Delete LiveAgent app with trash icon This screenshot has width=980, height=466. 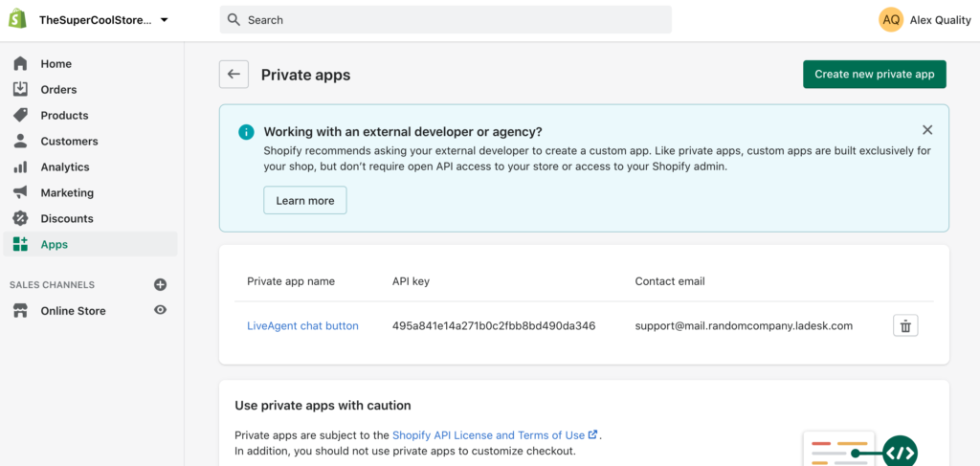click(905, 326)
